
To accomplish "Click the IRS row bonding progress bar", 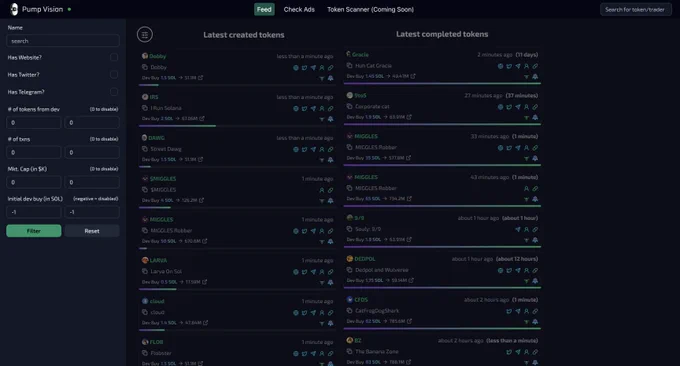I will pyautogui.click(x=238, y=126).
